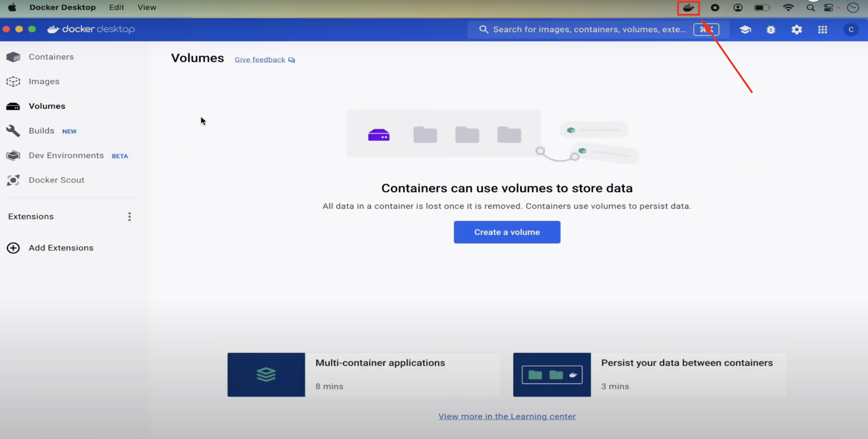Image resolution: width=868 pixels, height=439 pixels.
Task: Open View more in the Learning center
Action: (507, 417)
